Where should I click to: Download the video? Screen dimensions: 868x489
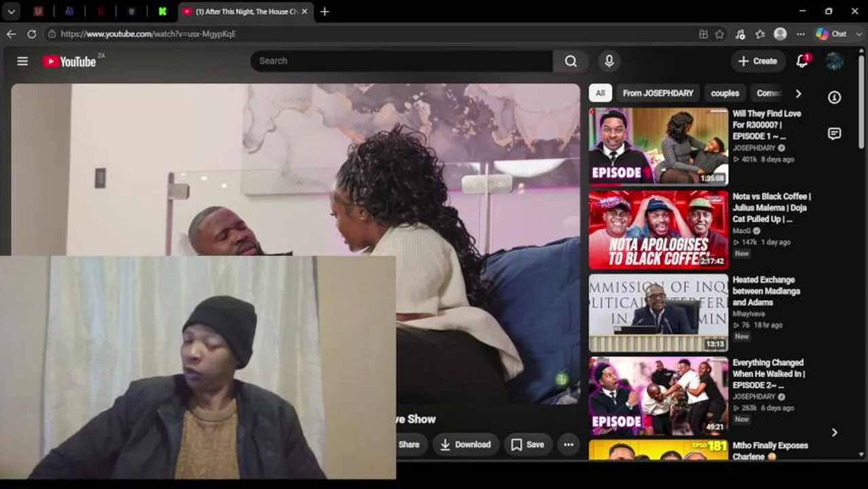pos(465,445)
